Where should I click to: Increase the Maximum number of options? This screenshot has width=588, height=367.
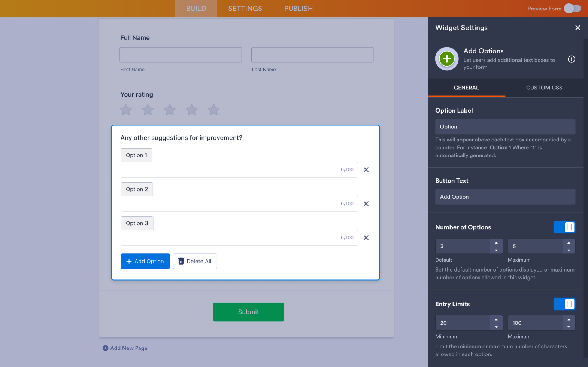[x=569, y=243]
